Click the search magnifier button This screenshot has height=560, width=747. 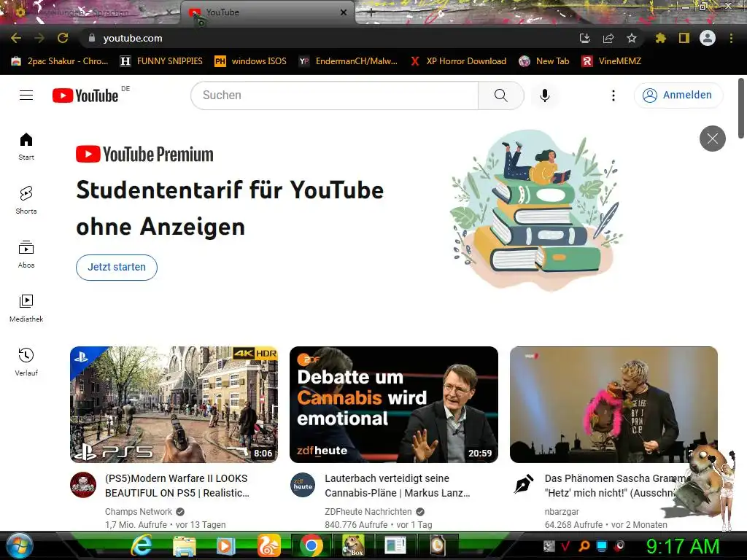coord(500,96)
